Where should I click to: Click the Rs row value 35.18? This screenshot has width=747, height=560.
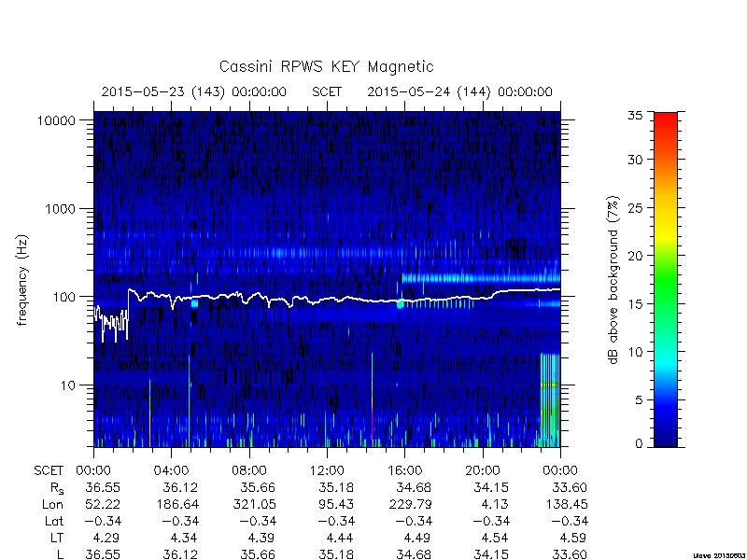pos(336,487)
